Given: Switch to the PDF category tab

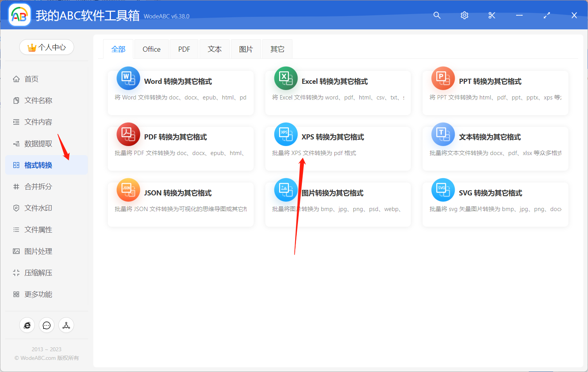Looking at the screenshot, I should coord(184,49).
